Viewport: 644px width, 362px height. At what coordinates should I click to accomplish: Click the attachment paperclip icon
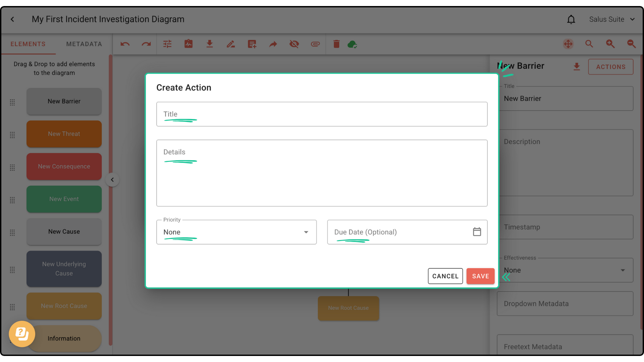click(315, 44)
